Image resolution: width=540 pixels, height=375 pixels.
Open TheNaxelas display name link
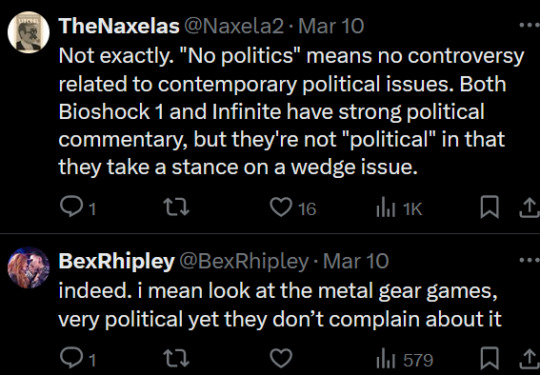(119, 26)
